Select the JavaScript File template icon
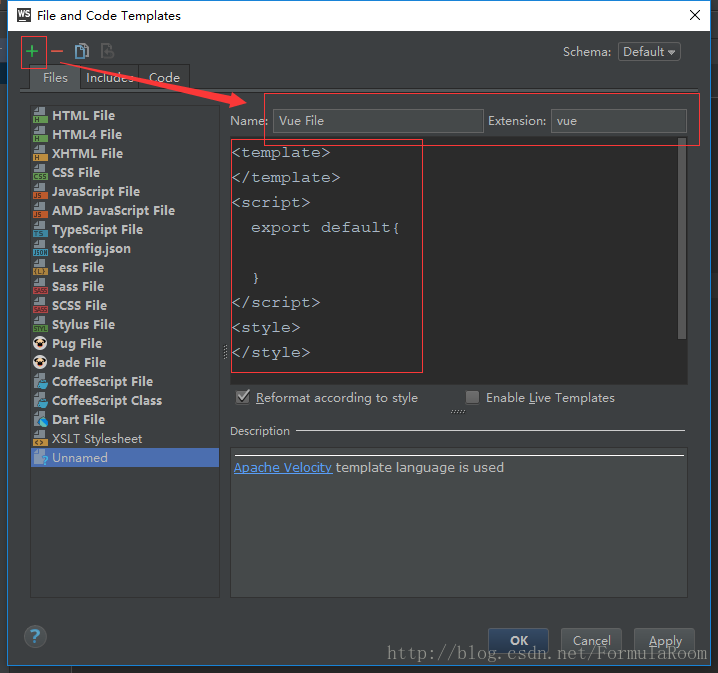The image size is (718, 673). tap(40, 191)
